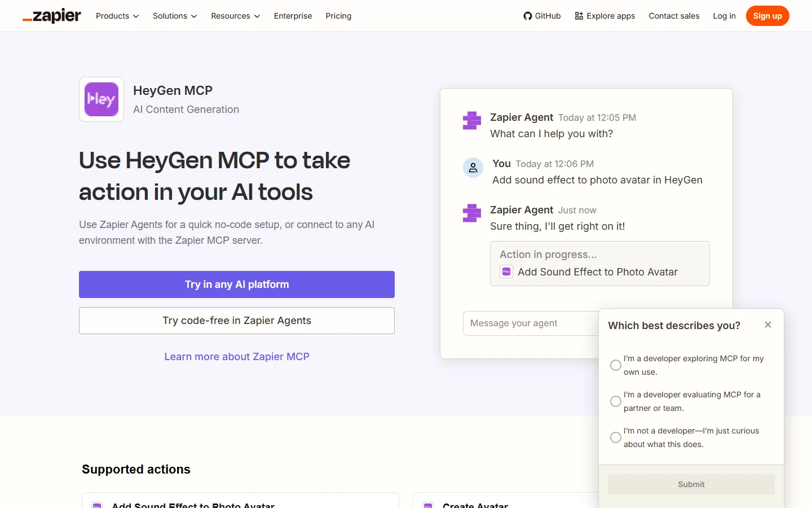Viewport: 812px width, 508px height.
Task: Close the 'Which best describes you?' survey
Action: [768, 325]
